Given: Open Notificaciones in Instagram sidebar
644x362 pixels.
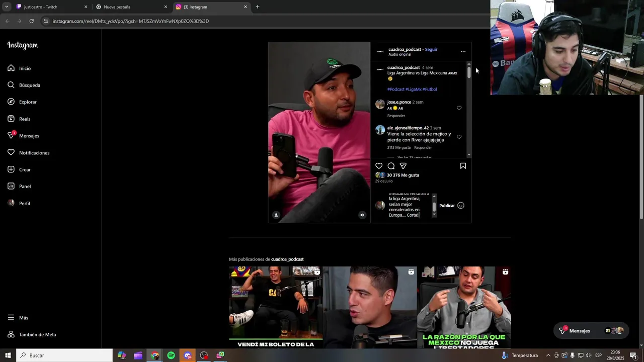Looking at the screenshot, I should pyautogui.click(x=28, y=152).
